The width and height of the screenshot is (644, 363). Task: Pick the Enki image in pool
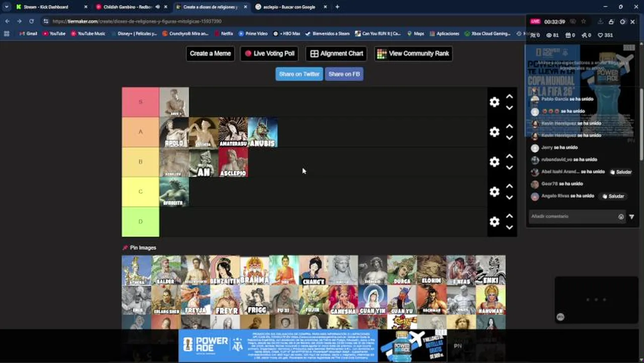click(491, 270)
